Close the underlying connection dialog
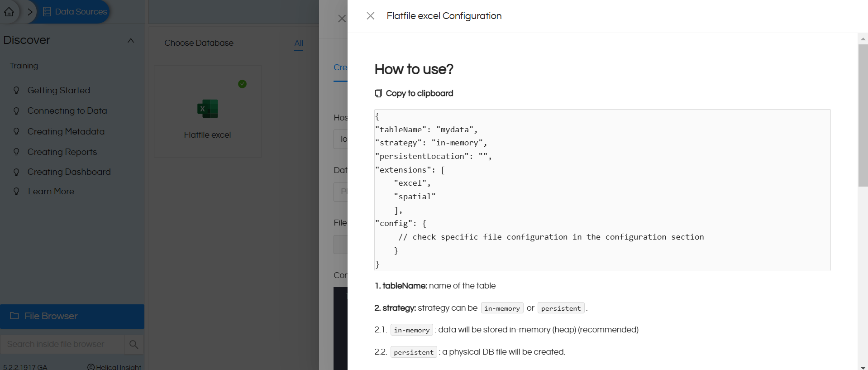Image resolution: width=868 pixels, height=370 pixels. (x=342, y=19)
